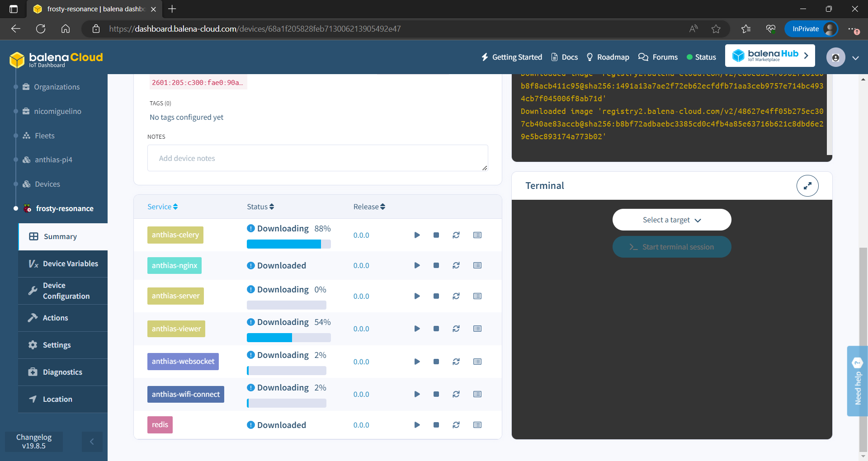Open Getting Started link
Image resolution: width=868 pixels, height=461 pixels.
tap(511, 57)
